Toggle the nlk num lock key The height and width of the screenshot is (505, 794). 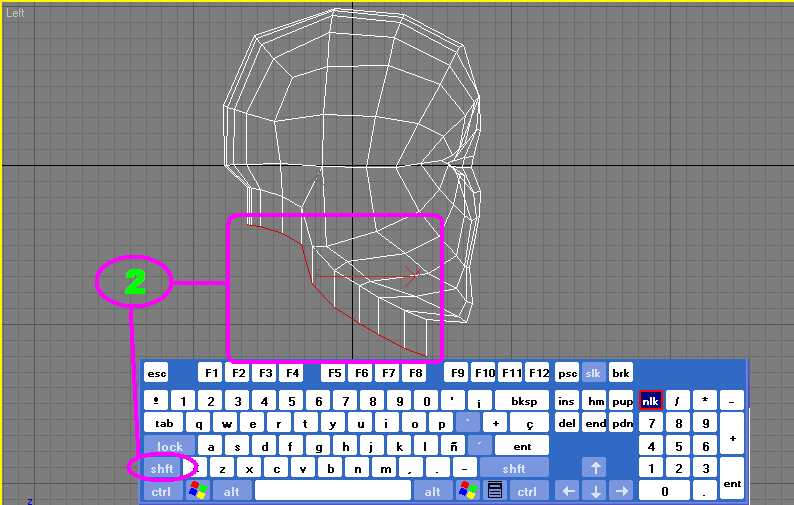click(650, 401)
